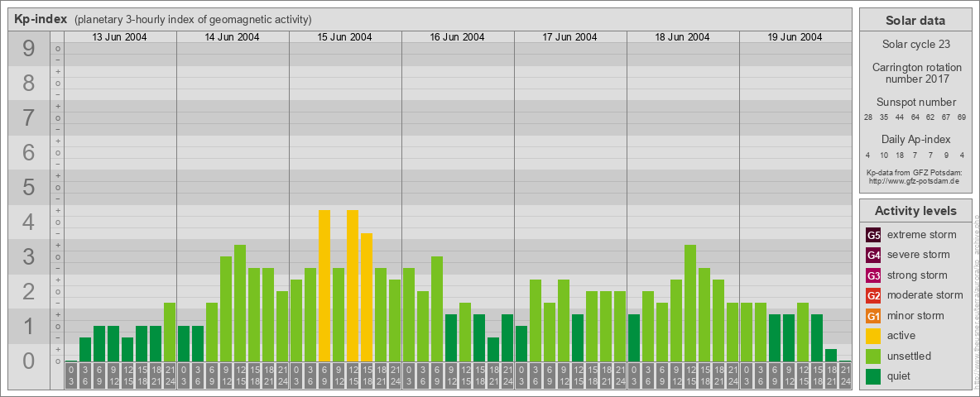This screenshot has height=397, width=980.
Task: Click sunspot number value 44
Action: [900, 117]
